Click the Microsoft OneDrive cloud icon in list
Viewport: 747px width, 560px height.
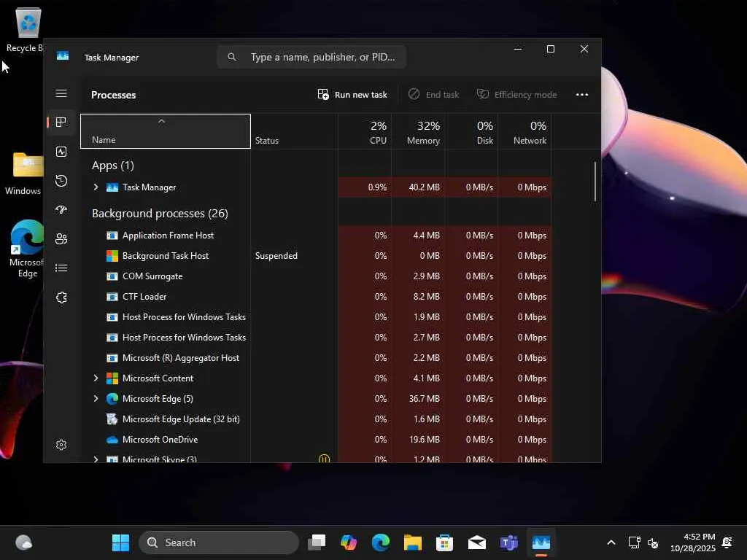[112, 440]
